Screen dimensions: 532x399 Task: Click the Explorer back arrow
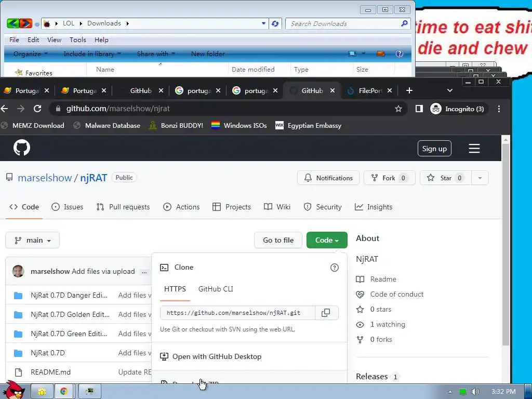(13, 23)
